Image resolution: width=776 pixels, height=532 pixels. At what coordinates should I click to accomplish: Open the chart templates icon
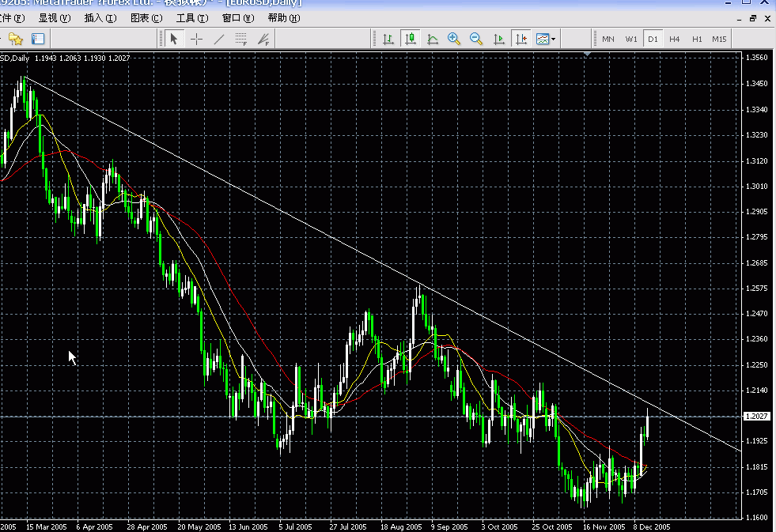click(x=543, y=39)
